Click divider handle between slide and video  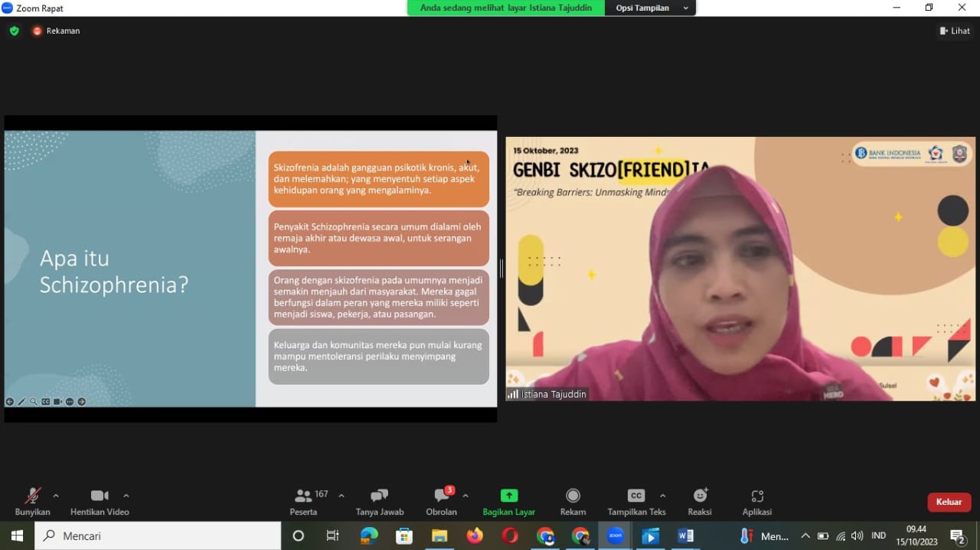coord(501,268)
